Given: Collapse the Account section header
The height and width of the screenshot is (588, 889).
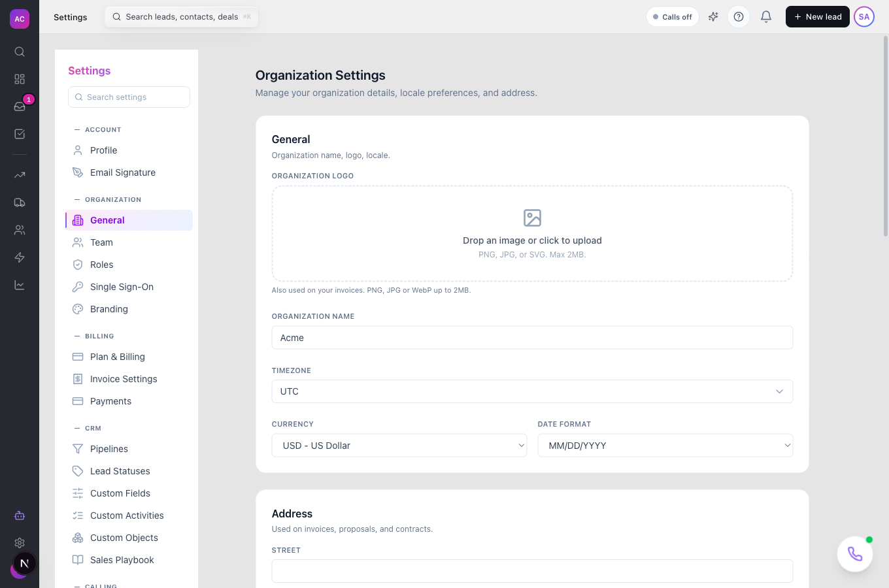Looking at the screenshot, I should (98, 129).
